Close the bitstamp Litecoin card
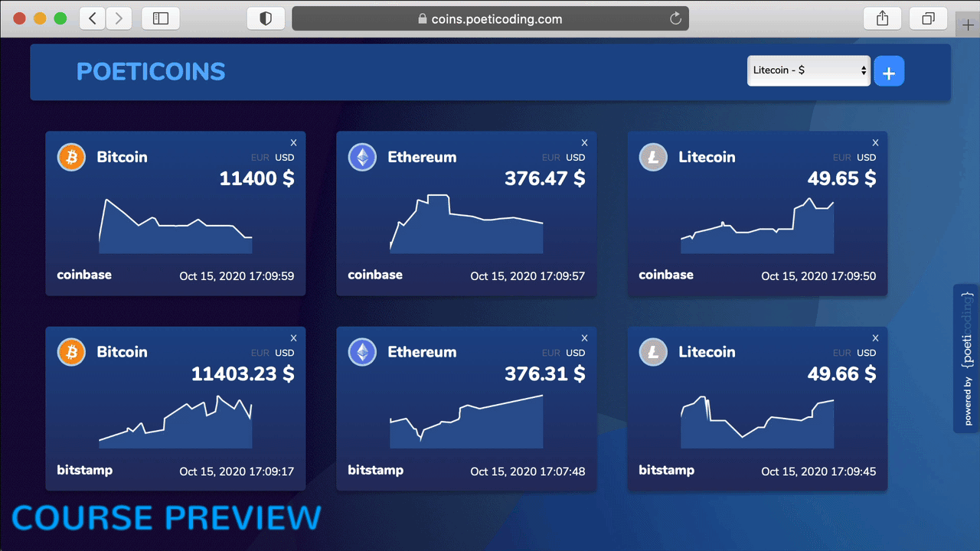Screen dimensions: 980x551 [875, 337]
